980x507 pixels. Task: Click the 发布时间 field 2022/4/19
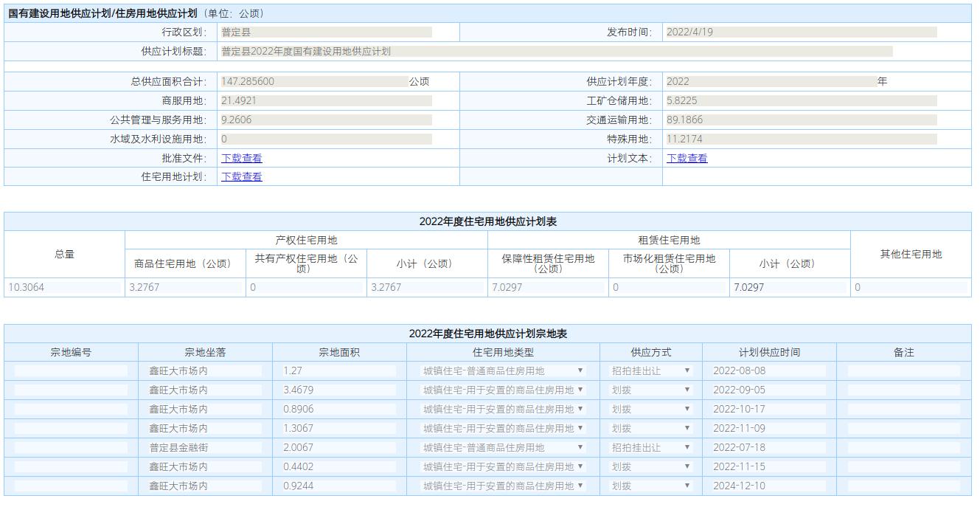point(801,32)
